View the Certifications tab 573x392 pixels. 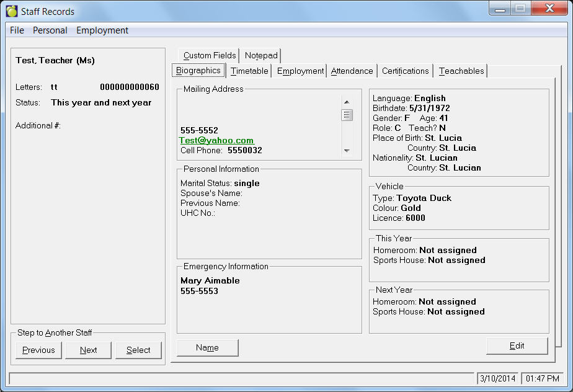click(405, 71)
